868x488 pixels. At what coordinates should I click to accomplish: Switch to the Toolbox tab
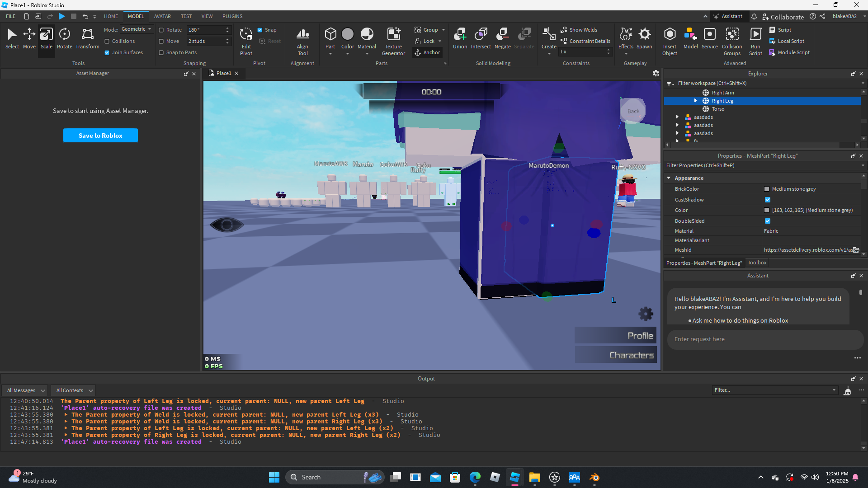coord(757,263)
